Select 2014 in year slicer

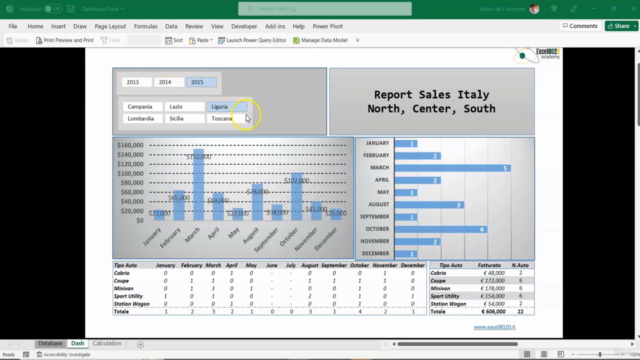point(169,82)
